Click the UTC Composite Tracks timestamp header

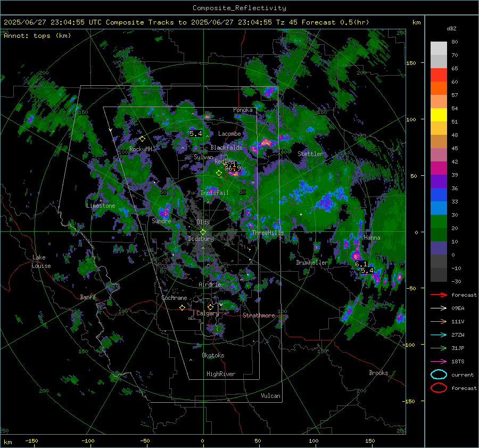point(186,22)
